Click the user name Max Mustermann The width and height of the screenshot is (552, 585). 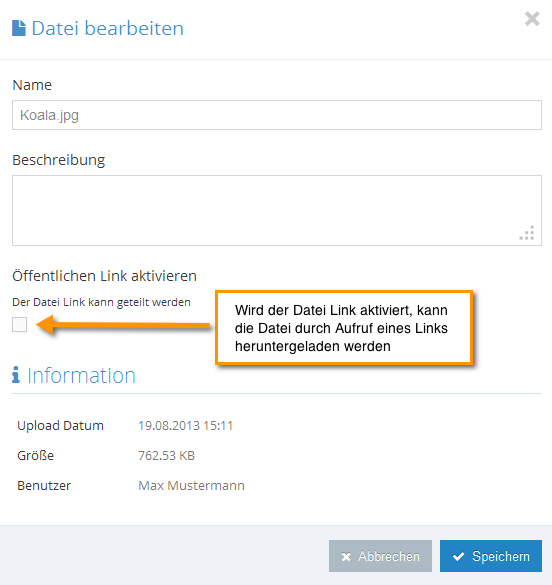[x=191, y=485]
